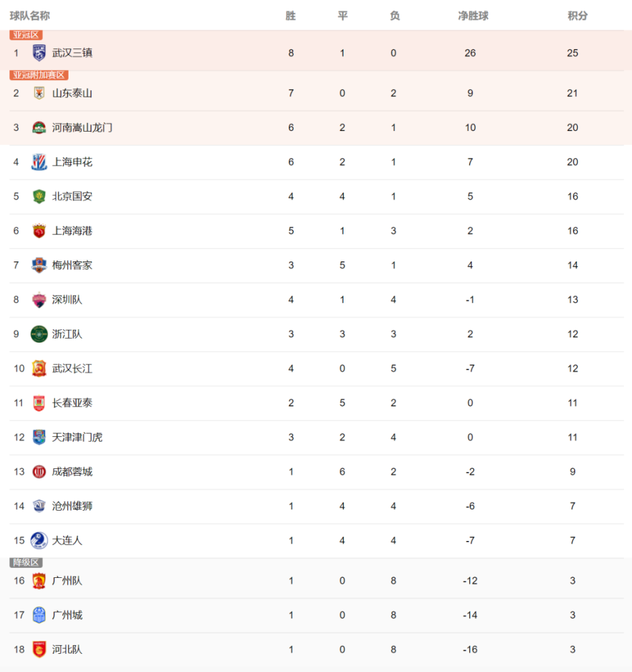Select the 河南嵩山龙门 club logo
Viewport: 632px width, 672px height.
click(39, 128)
